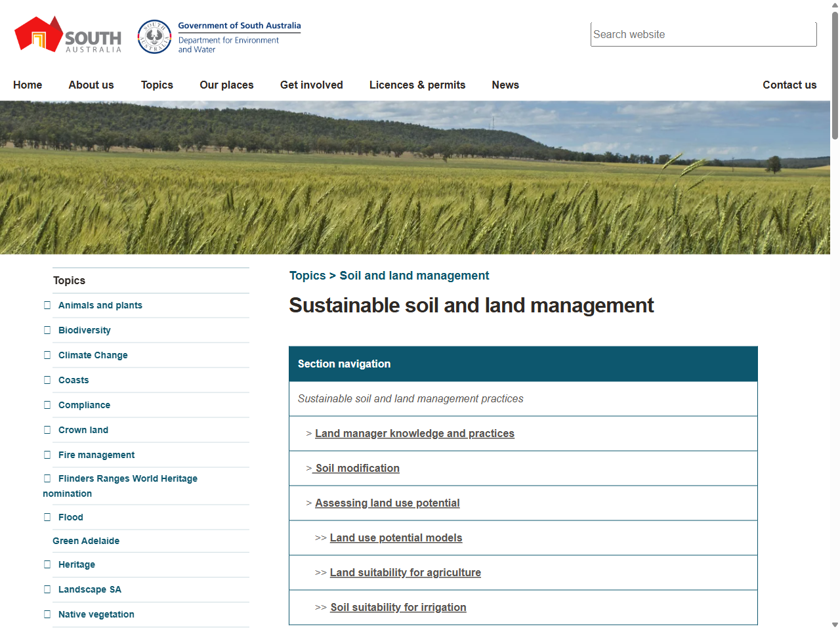
Task: Click the icon beside Compliance
Action: (47, 405)
